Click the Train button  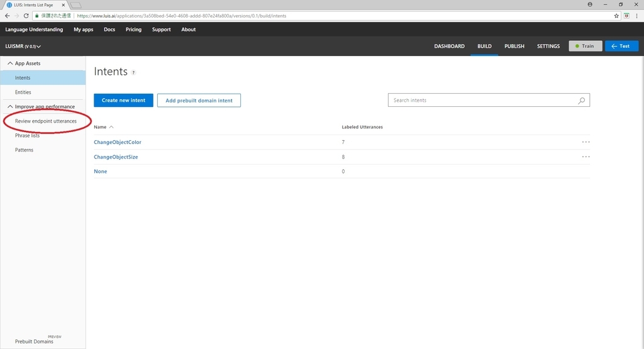tap(586, 46)
